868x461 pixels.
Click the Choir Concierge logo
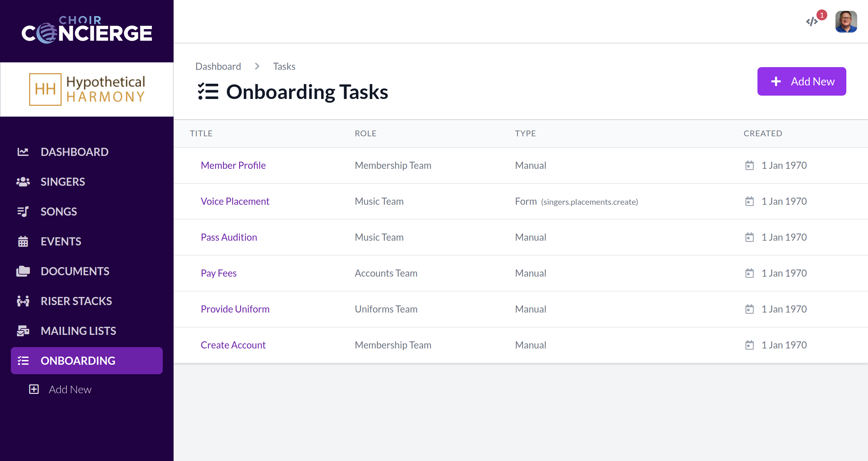[x=87, y=30]
